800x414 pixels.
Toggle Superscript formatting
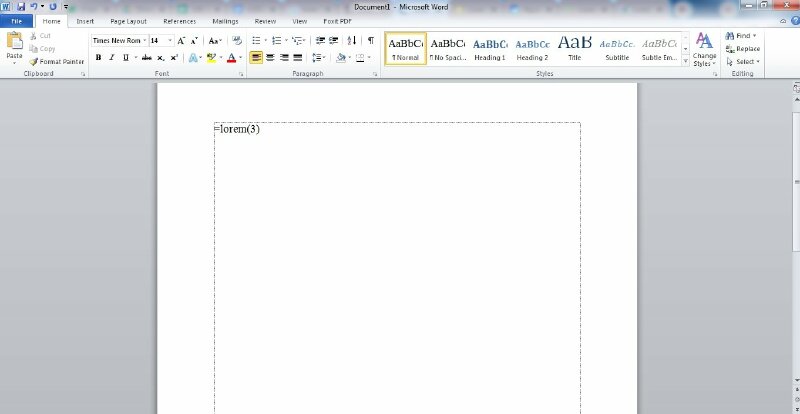[x=174, y=58]
